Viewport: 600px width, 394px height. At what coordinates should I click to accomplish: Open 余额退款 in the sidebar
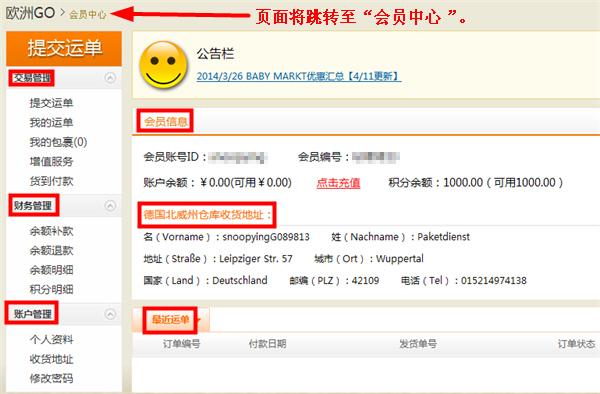(x=51, y=251)
